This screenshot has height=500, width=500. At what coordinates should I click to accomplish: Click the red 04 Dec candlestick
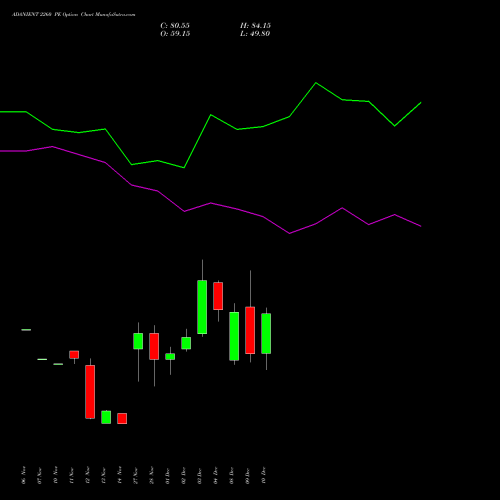click(218, 296)
